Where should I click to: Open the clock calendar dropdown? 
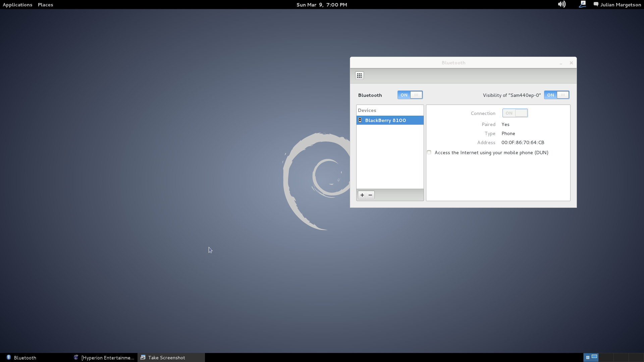tap(322, 5)
